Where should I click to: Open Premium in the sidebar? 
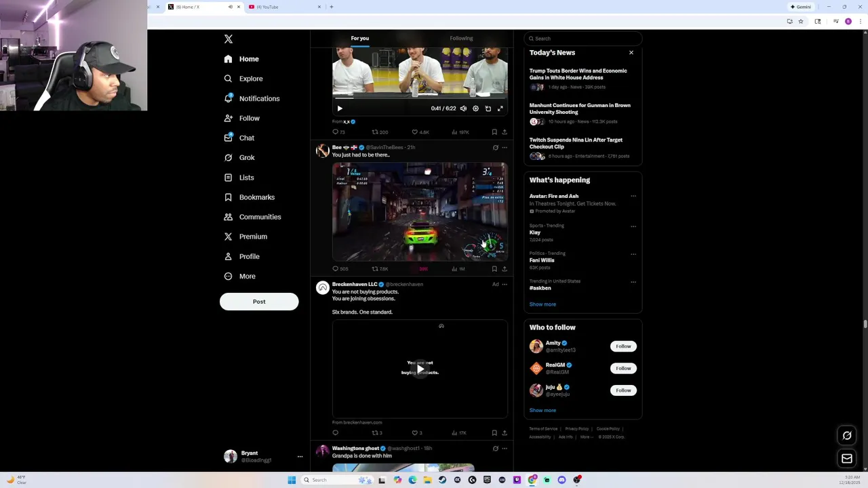[x=245, y=237]
